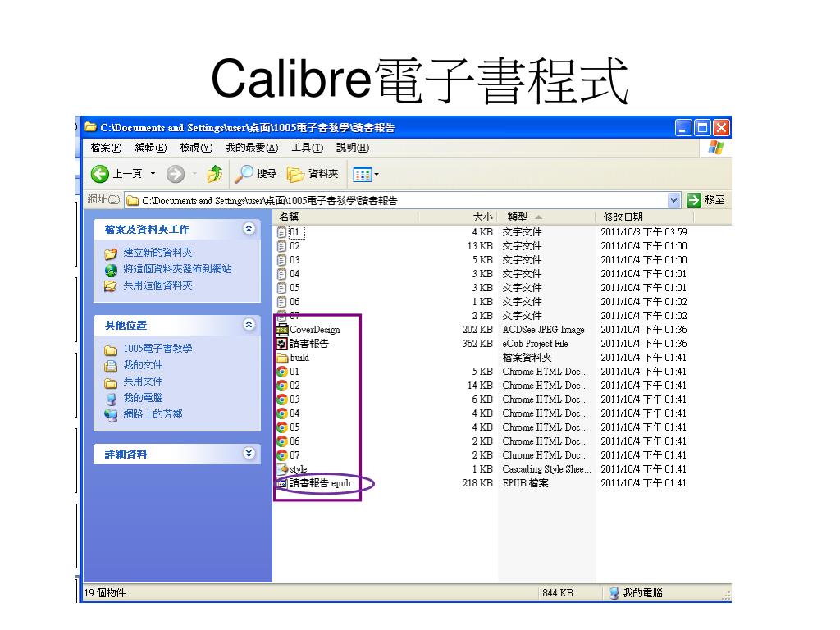Click the 我的文件 documents icon

[x=111, y=365]
